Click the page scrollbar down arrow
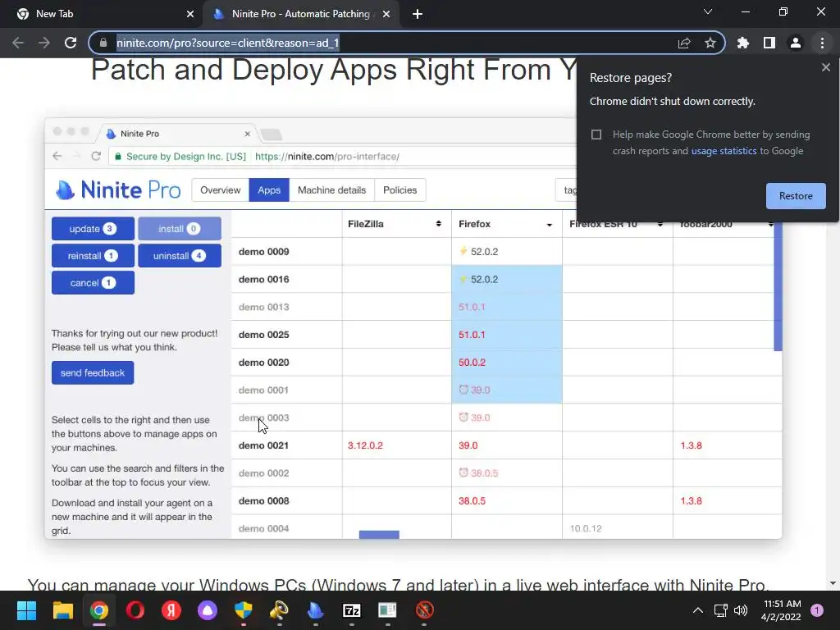 pyautogui.click(x=833, y=583)
